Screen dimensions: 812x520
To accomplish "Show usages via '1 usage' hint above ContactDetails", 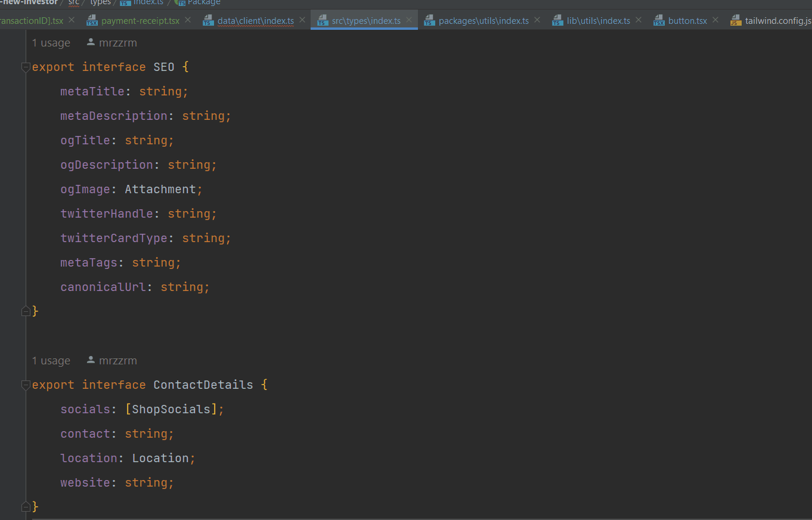I will 51,361.
